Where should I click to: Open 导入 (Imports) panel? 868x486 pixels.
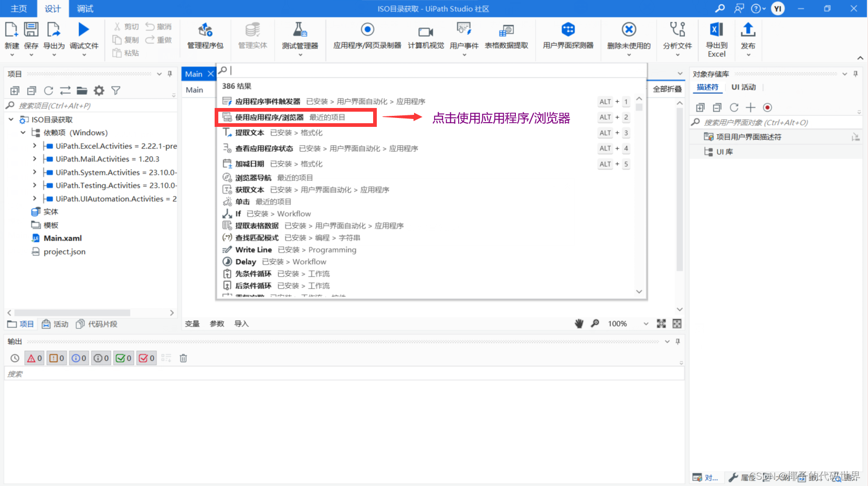pyautogui.click(x=241, y=323)
